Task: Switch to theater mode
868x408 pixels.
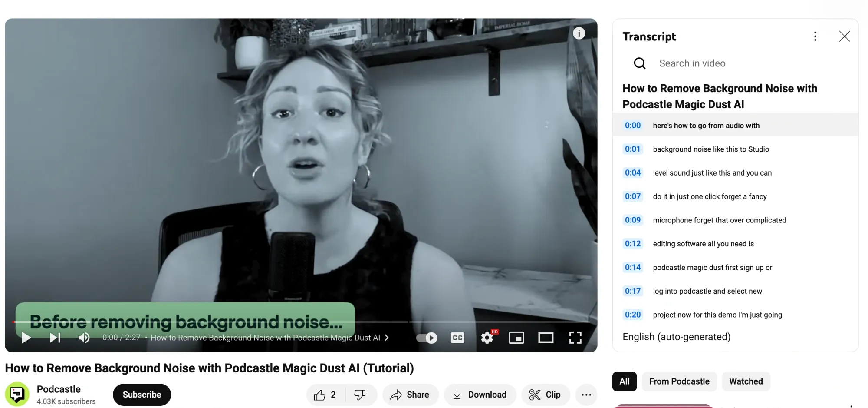Action: tap(546, 338)
